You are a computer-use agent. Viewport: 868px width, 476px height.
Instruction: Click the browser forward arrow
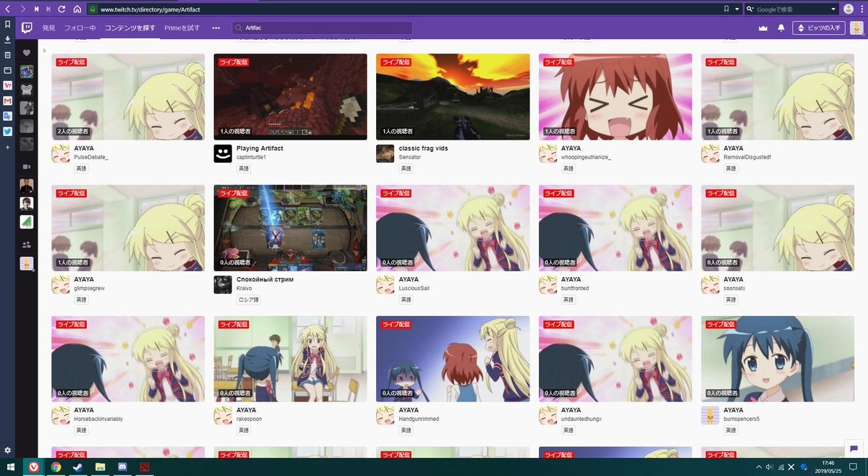(22, 9)
